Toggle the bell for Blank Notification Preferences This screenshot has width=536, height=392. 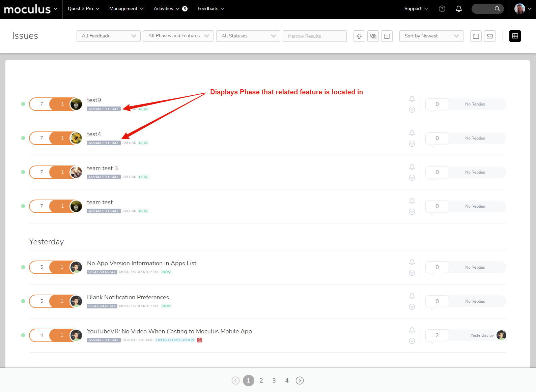pos(412,296)
